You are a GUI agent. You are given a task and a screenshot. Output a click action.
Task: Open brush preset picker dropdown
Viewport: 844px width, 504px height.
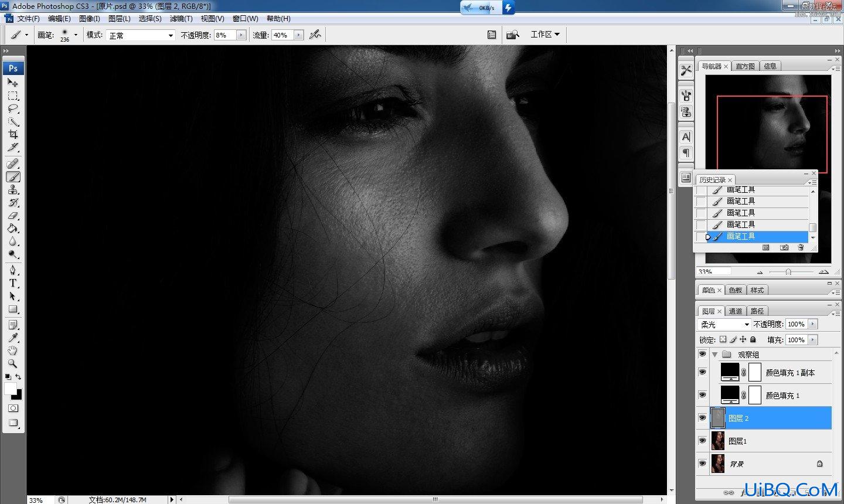pos(76,35)
